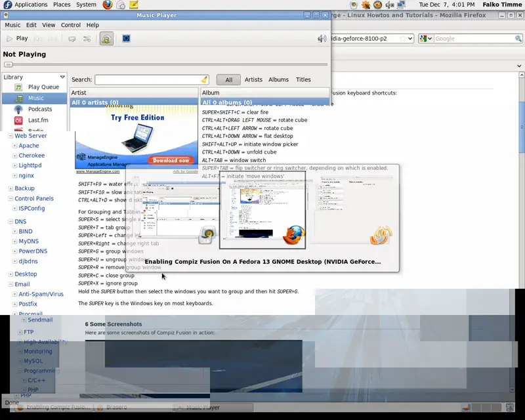The image size is (525, 420).
Task: Collapse the Web Server tree node
Action: point(10,136)
